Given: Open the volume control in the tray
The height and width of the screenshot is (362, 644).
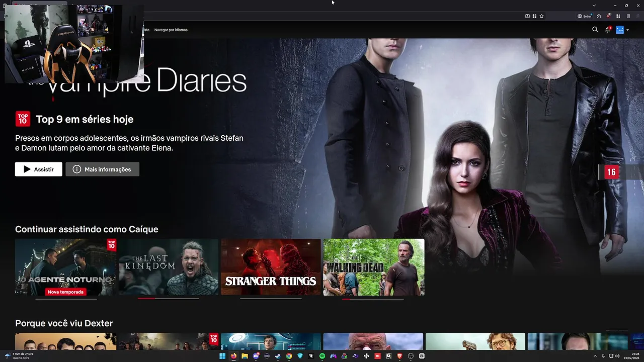Looking at the screenshot, I should click(x=618, y=356).
